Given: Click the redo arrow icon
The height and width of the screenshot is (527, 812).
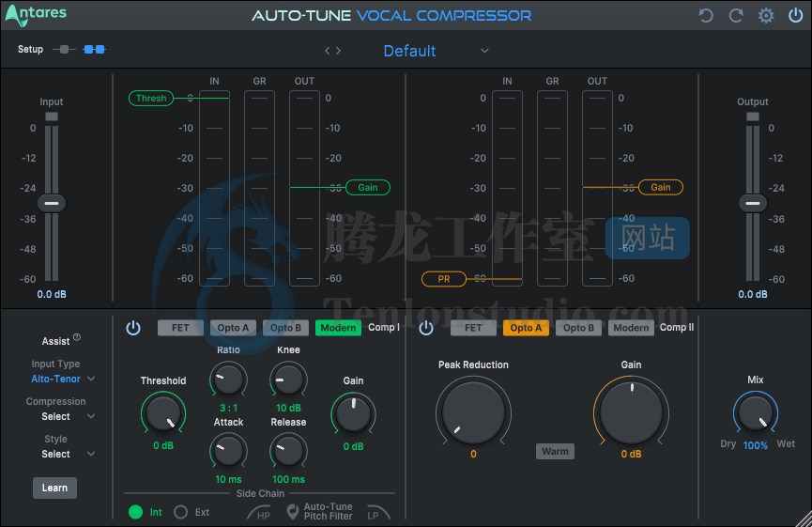Looking at the screenshot, I should click(x=736, y=16).
